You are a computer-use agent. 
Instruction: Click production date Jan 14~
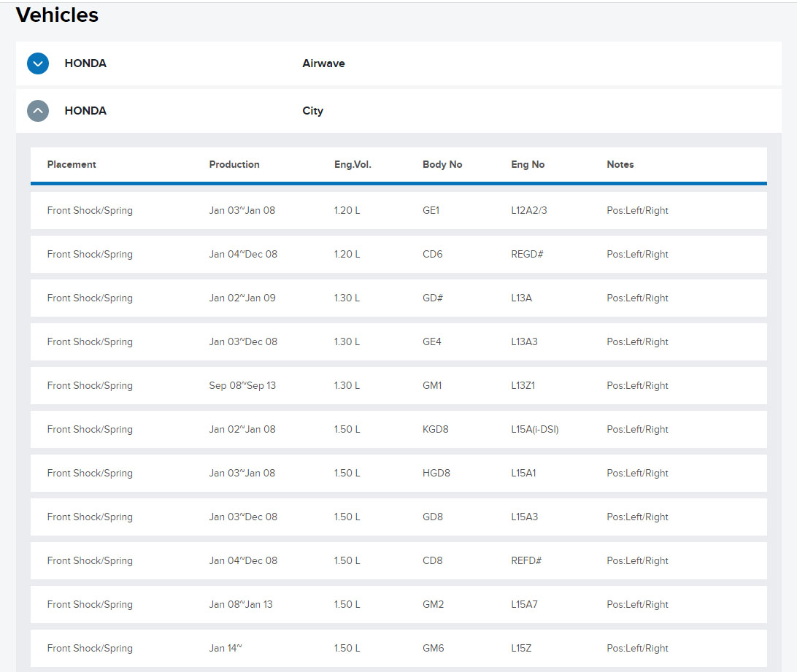coord(226,648)
